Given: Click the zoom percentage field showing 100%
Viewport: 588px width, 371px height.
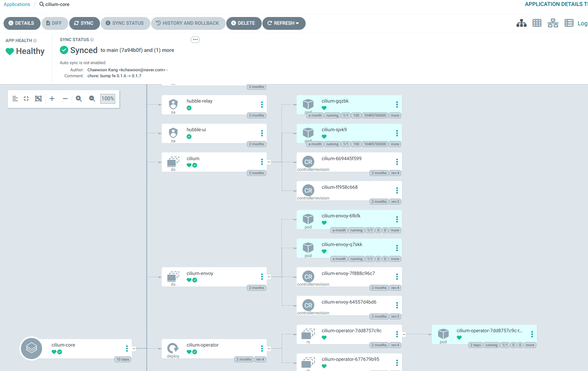Looking at the screenshot, I should point(107,98).
